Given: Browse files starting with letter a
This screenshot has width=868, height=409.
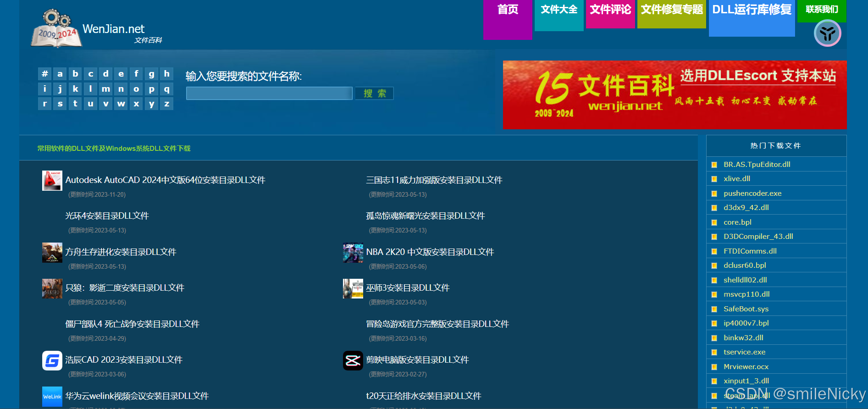Looking at the screenshot, I should tap(60, 74).
